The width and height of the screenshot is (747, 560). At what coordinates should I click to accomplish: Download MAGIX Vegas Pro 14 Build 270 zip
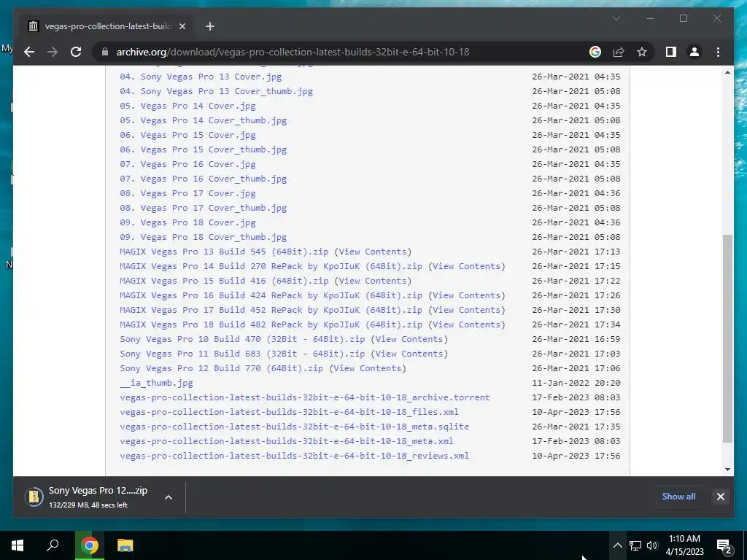(271, 266)
